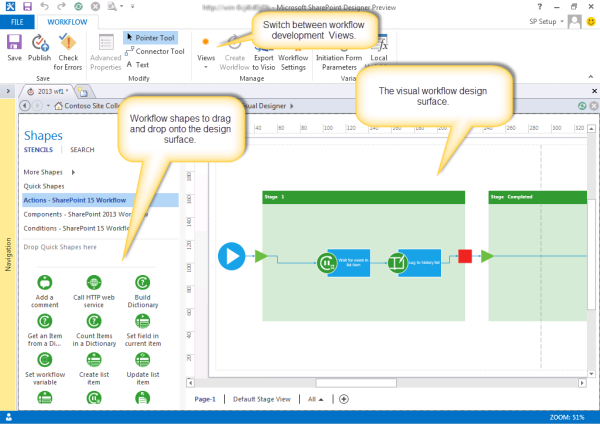The image size is (600, 424).
Task: Click the new tab icon beside 2013 wf1
Action: click(83, 92)
